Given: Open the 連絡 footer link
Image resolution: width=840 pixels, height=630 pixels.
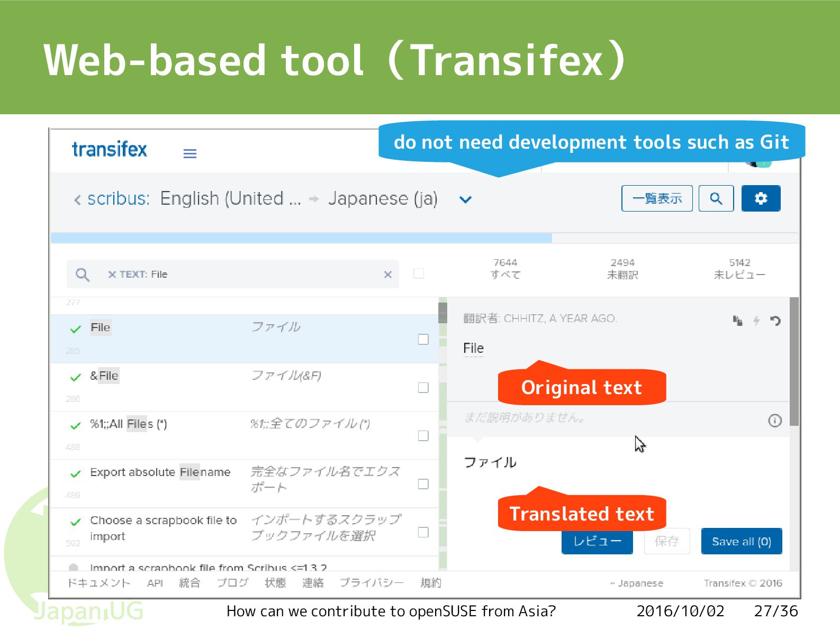Looking at the screenshot, I should (x=313, y=583).
